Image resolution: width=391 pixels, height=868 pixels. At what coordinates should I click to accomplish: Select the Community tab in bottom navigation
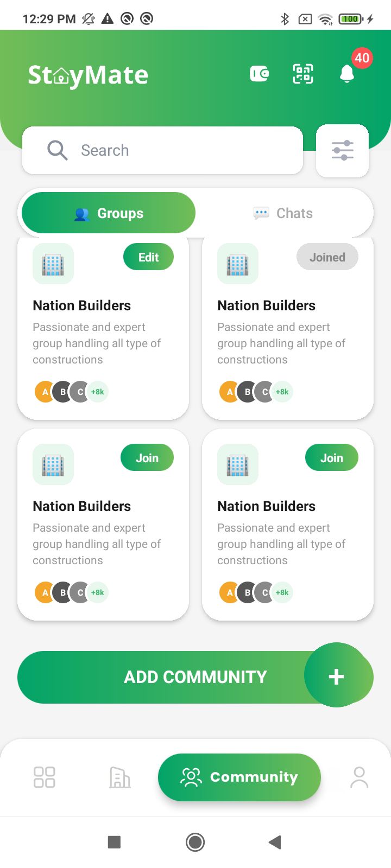239,777
